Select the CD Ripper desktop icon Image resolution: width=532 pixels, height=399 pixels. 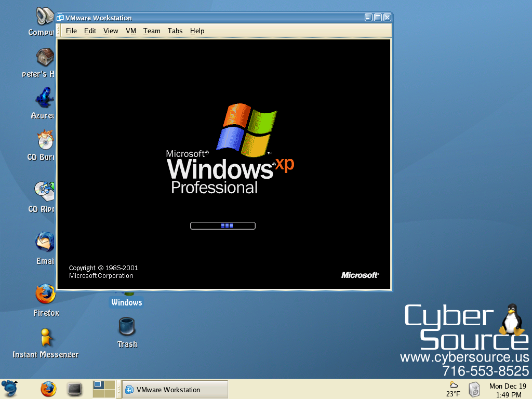coord(44,191)
